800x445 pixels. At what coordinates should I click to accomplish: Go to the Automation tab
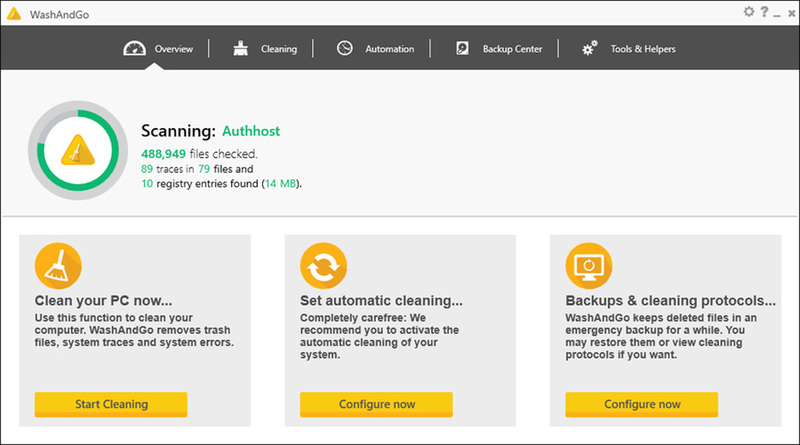(x=389, y=49)
